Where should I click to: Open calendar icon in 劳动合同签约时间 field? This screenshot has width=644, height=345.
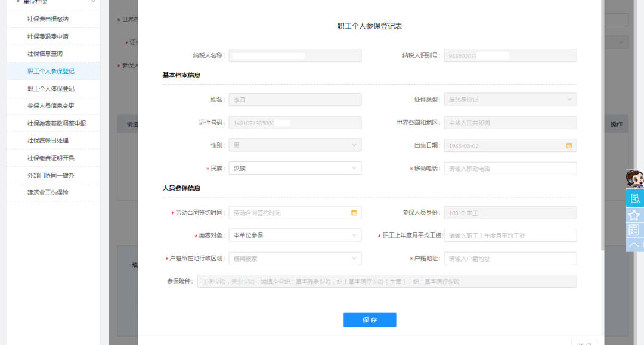click(354, 213)
